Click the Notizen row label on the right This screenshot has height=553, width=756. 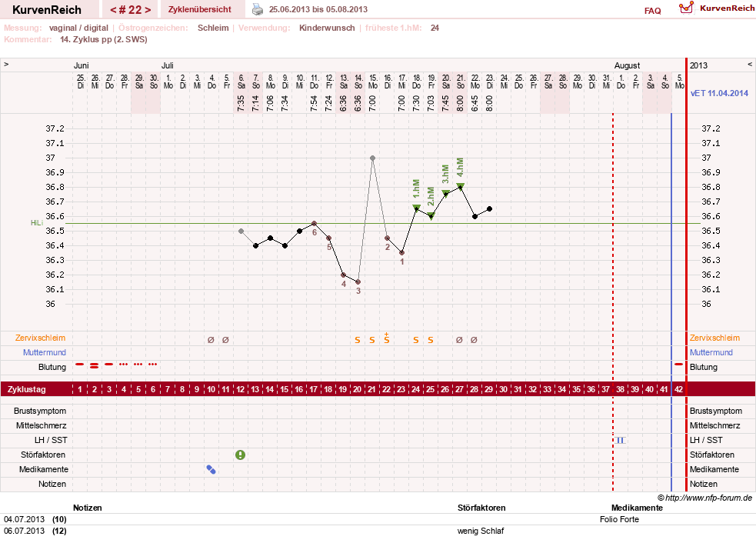704,484
